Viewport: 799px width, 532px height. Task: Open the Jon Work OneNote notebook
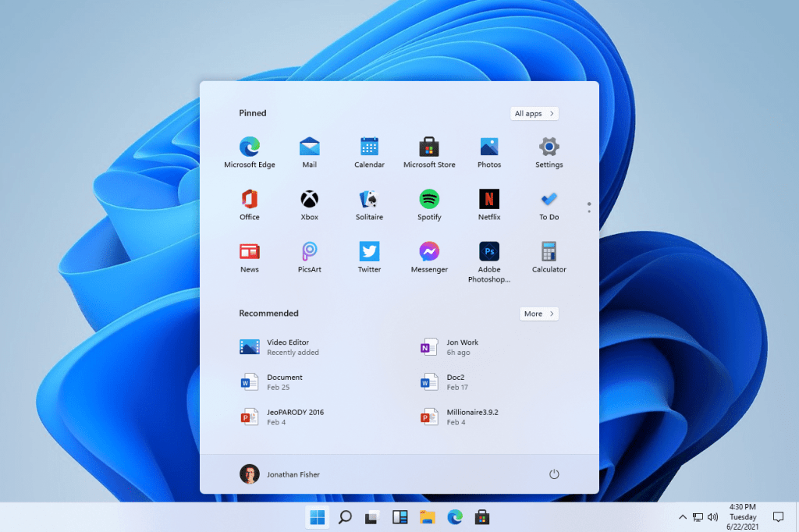pyautogui.click(x=462, y=347)
